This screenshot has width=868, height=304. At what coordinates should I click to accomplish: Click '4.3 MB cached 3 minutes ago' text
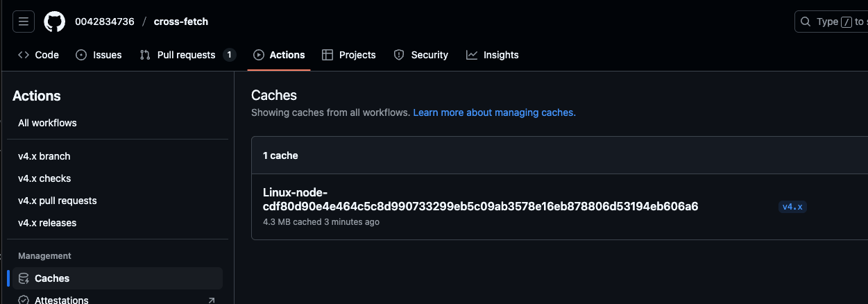(321, 222)
